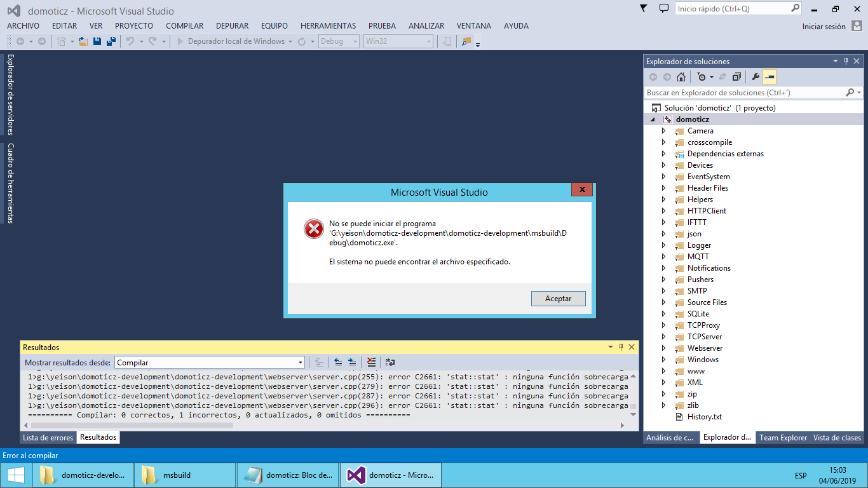Toggle the Preview Selected Items button
The width and height of the screenshot is (868, 488).
pyautogui.click(x=770, y=77)
